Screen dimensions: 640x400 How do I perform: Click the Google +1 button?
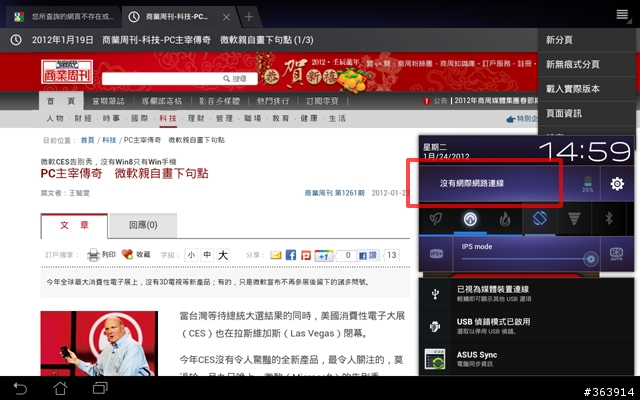tap(324, 256)
